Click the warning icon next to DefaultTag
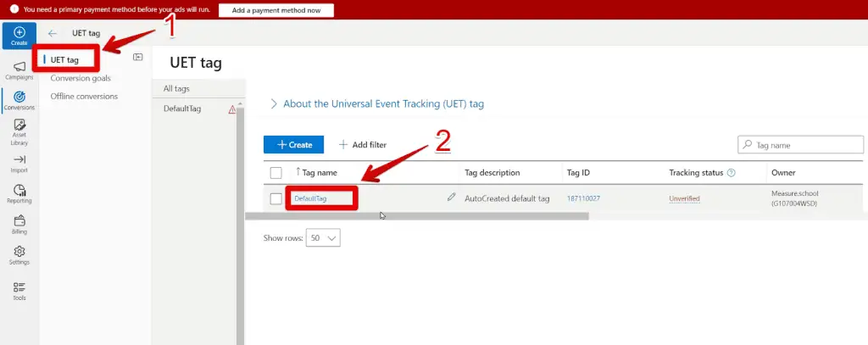 (232, 109)
